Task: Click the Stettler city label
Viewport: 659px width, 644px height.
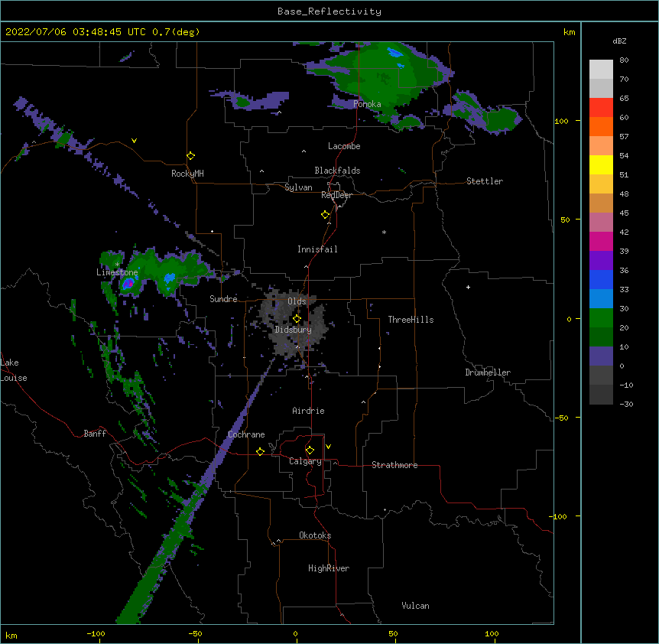Action: coord(485,181)
